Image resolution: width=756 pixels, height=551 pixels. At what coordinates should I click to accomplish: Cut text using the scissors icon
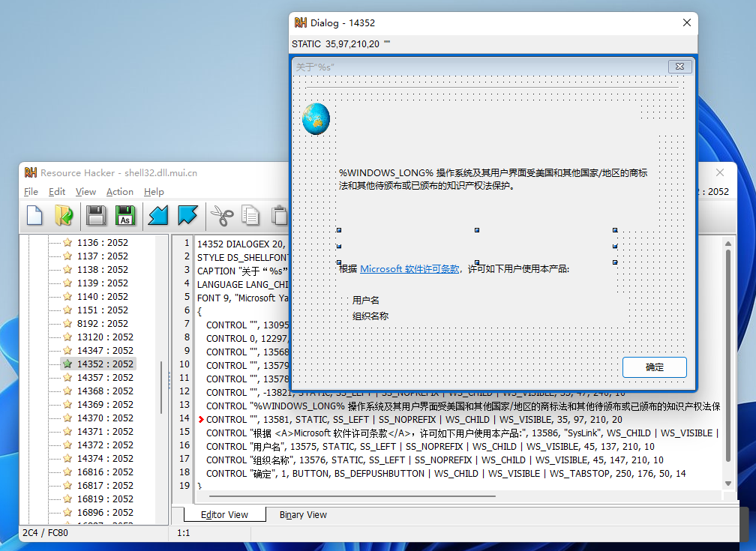[x=222, y=217]
